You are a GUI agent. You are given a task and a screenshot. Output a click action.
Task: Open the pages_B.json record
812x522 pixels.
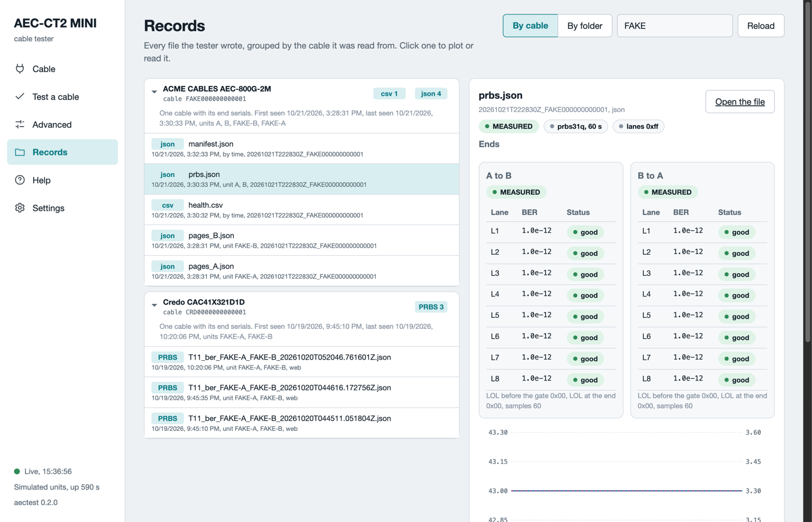302,240
